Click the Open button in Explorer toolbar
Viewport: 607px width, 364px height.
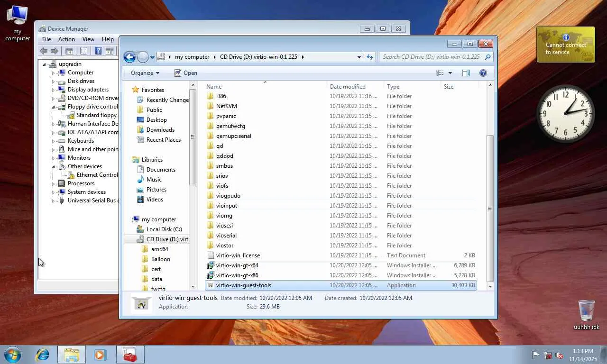tap(185, 73)
